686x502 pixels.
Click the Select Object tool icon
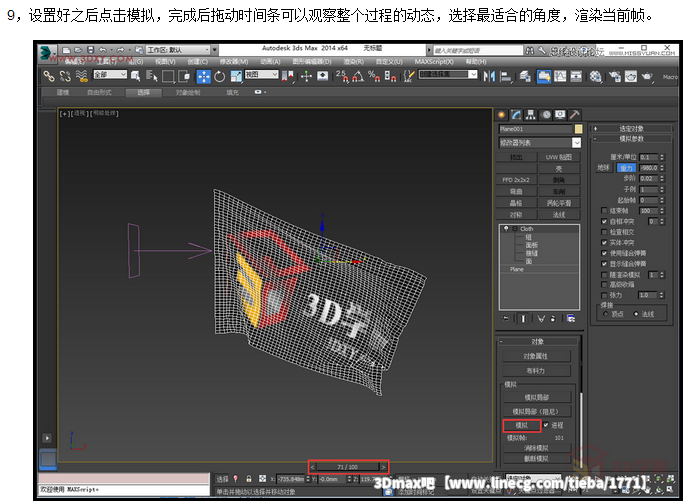point(136,76)
